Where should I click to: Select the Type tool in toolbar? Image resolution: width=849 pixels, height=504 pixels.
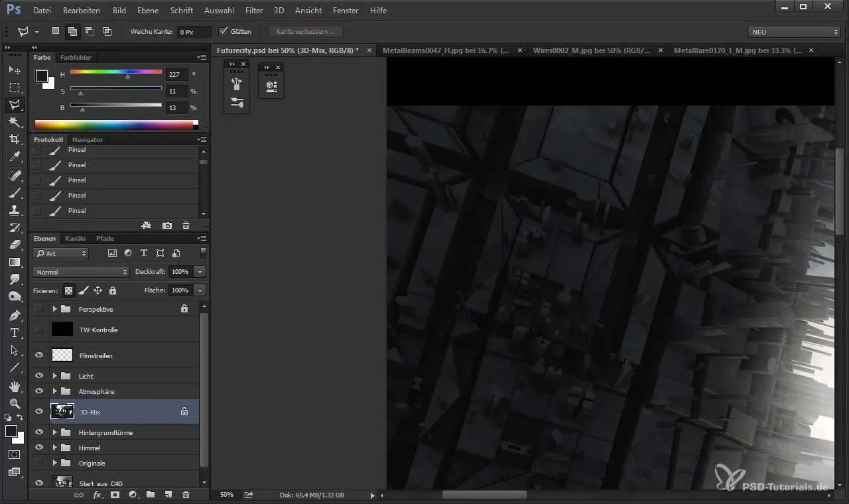coord(15,332)
